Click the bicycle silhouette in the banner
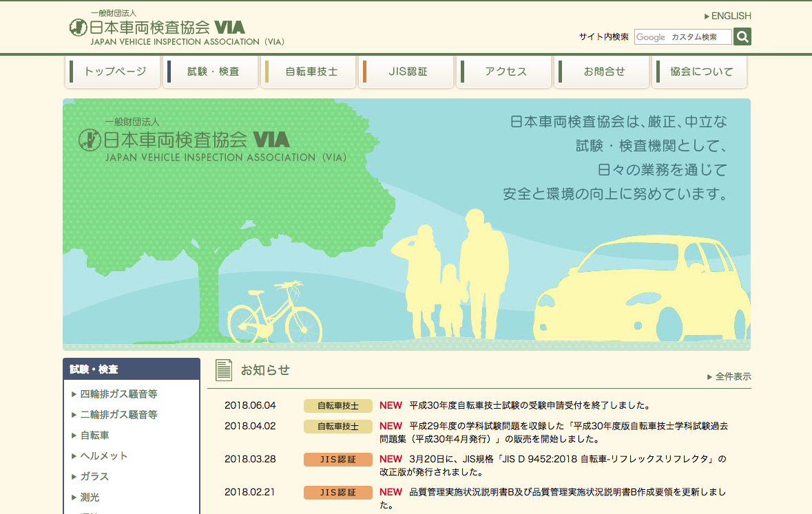The width and height of the screenshot is (812, 514). [x=275, y=313]
